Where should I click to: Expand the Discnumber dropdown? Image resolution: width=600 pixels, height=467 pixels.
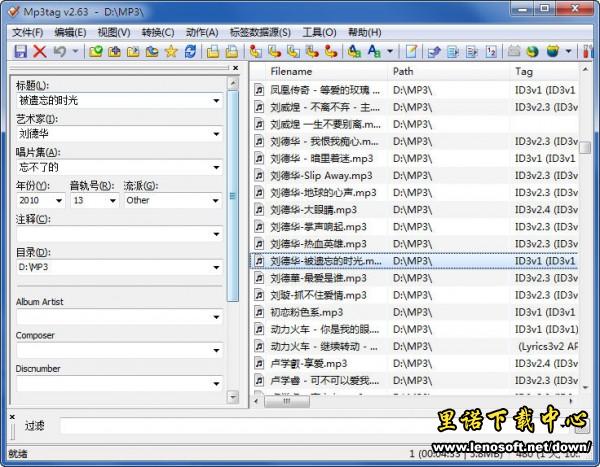point(216,384)
